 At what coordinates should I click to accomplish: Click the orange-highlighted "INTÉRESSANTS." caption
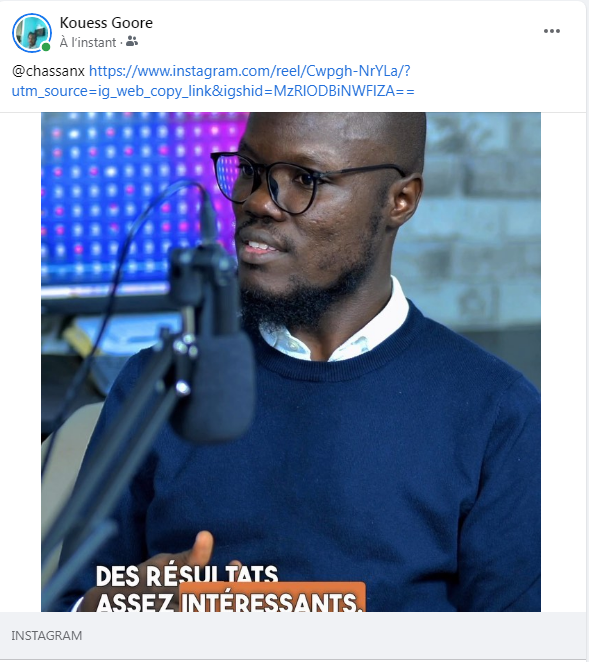click(272, 599)
